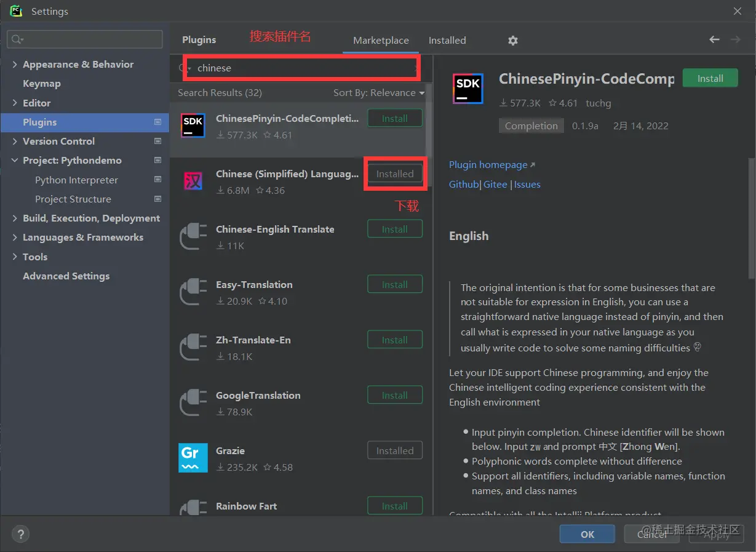Install the Zh-Translate-En plugin
This screenshot has height=552, width=756.
[x=395, y=340]
